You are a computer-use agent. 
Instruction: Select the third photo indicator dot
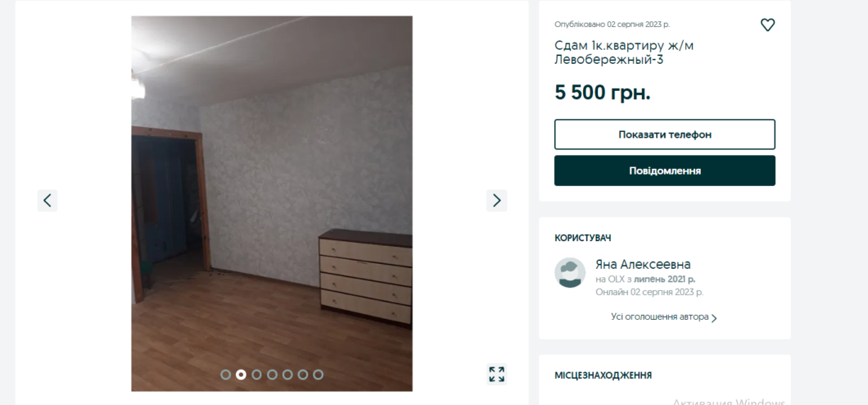coord(256,375)
